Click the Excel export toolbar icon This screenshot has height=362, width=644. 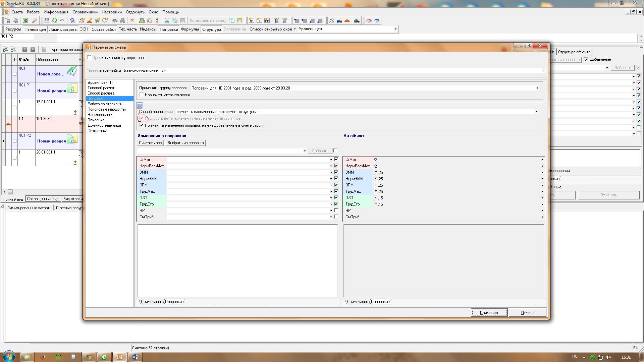(25, 20)
